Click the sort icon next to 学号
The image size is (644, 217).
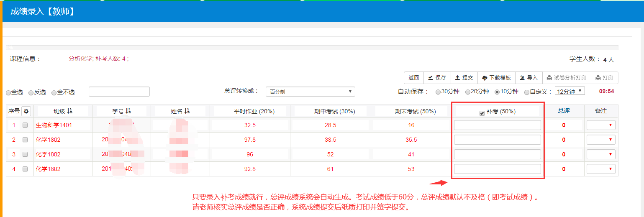tap(128, 111)
